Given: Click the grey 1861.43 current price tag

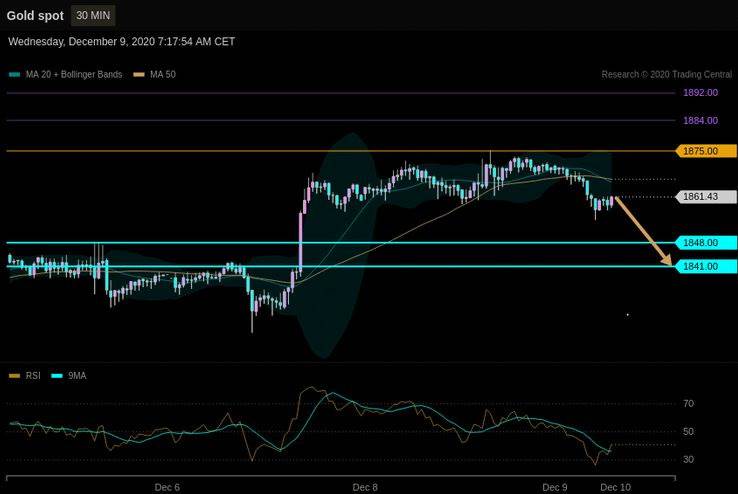Looking at the screenshot, I should click(706, 197).
